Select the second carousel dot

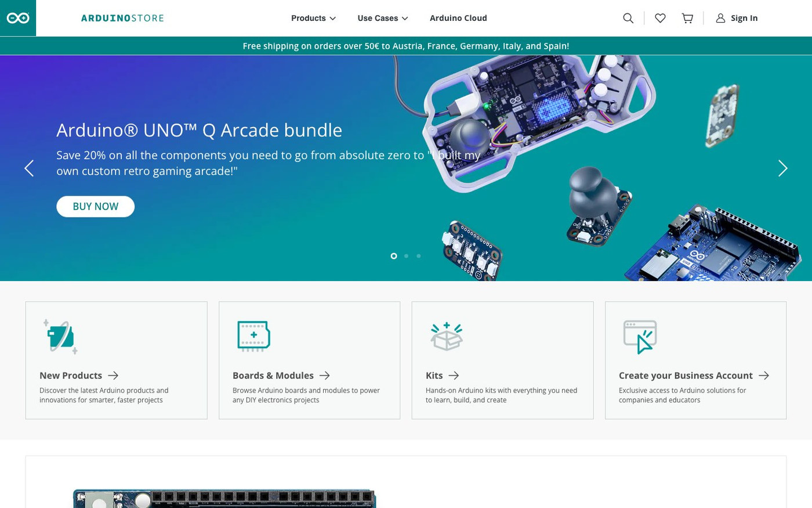pos(406,256)
